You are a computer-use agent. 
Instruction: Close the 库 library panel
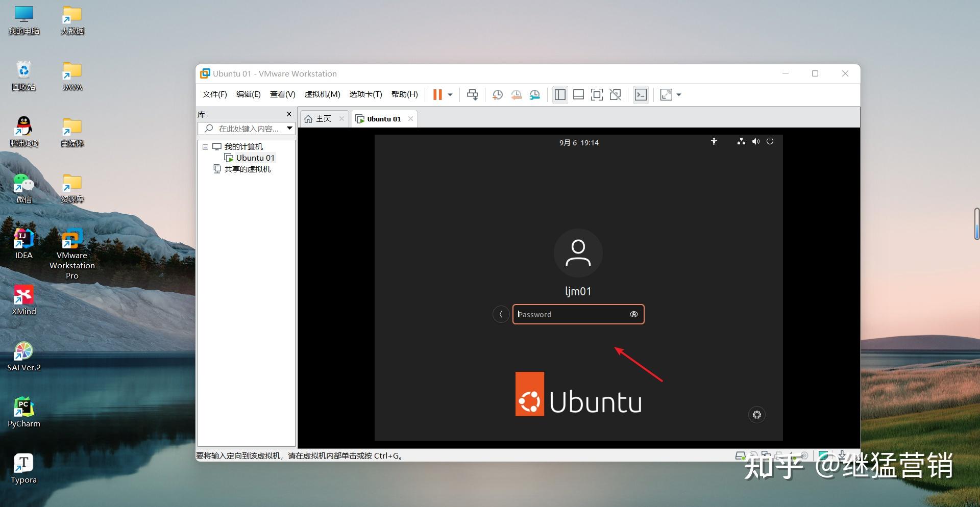(289, 114)
